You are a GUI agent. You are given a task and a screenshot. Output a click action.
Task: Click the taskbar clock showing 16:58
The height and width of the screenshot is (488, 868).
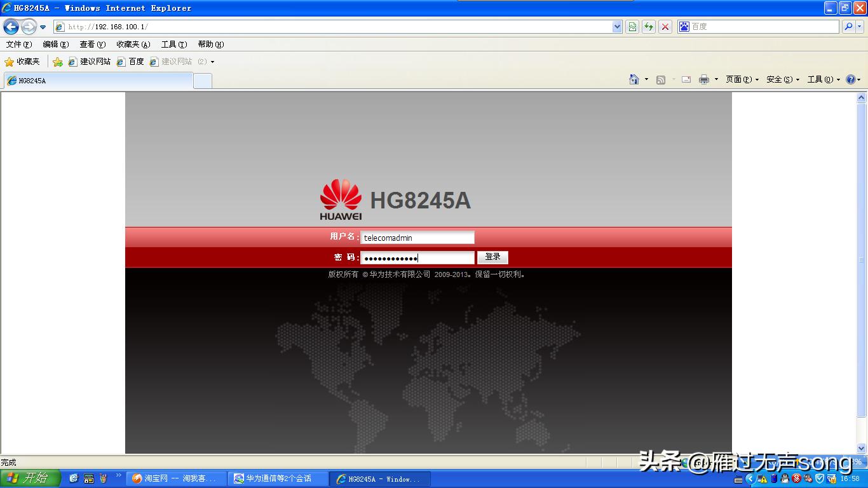850,479
